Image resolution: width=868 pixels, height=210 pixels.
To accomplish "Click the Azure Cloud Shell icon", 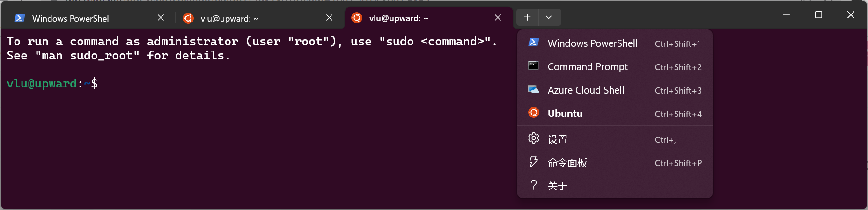I will pos(533,89).
